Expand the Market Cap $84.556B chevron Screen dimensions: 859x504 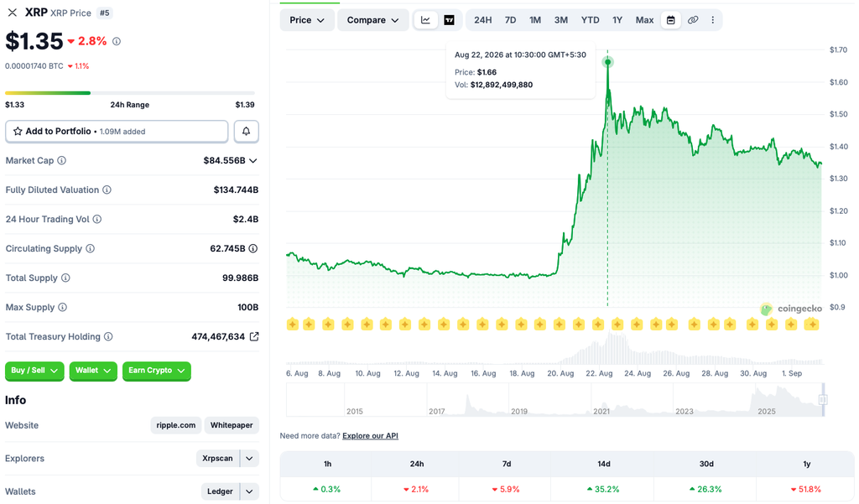pyautogui.click(x=253, y=160)
